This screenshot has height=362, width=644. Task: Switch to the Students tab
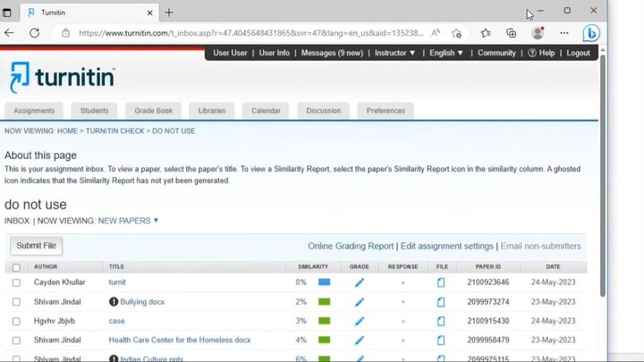(95, 111)
